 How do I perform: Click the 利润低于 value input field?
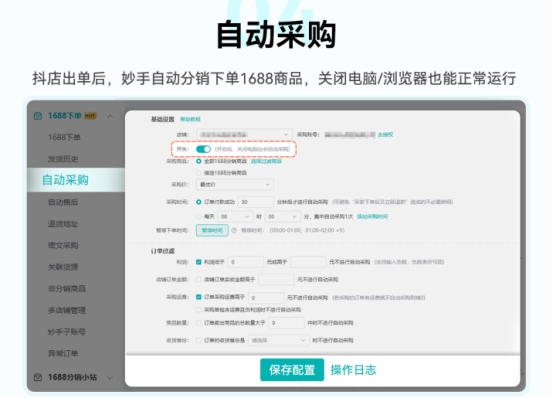point(246,262)
